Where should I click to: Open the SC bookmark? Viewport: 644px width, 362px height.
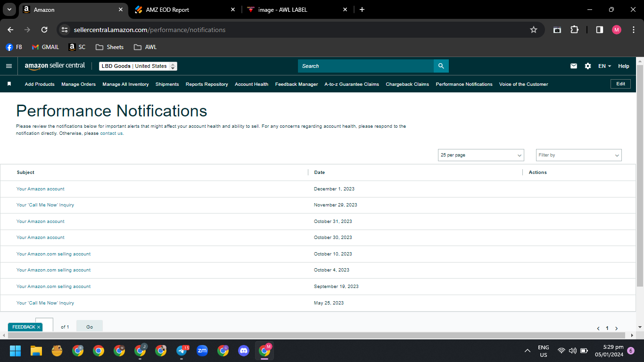77,47
